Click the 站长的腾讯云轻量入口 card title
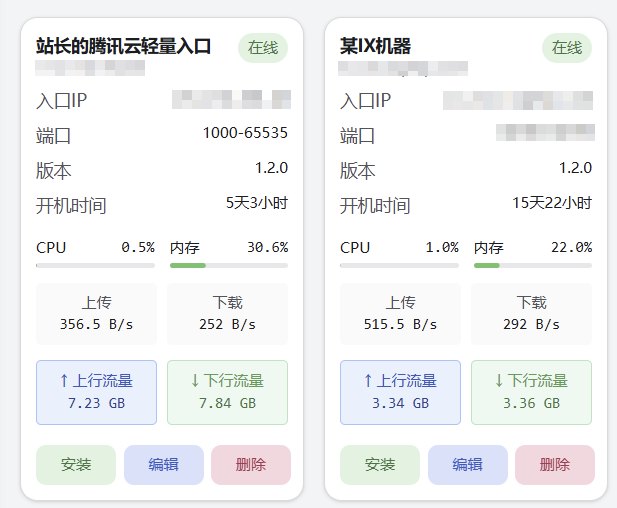This screenshot has width=617, height=508. (x=123, y=46)
